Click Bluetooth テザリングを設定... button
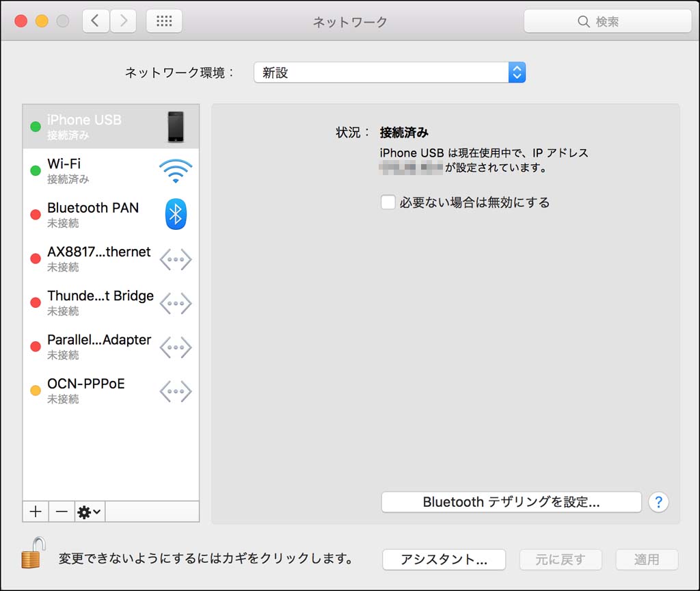 pyautogui.click(x=511, y=502)
